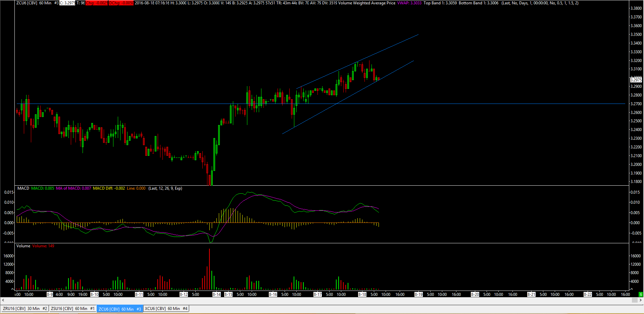
Task: Click the MACD study name label
Action: point(23,188)
